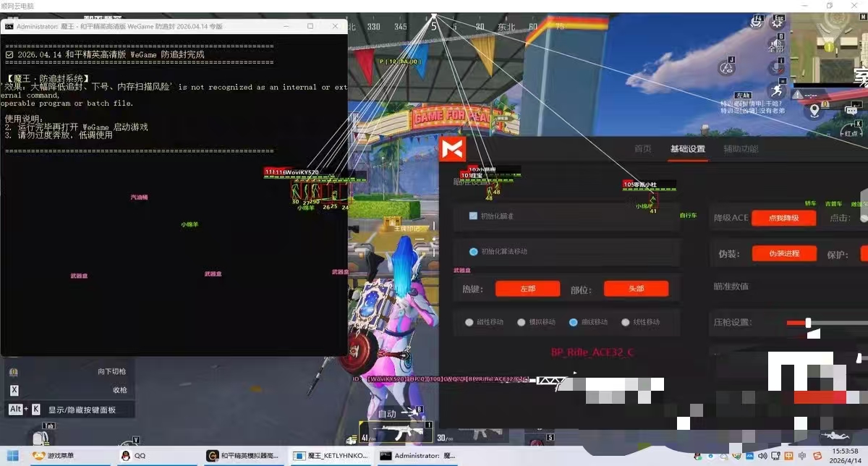
Task: Open the minimap in the top-right corner
Action: [830, 48]
